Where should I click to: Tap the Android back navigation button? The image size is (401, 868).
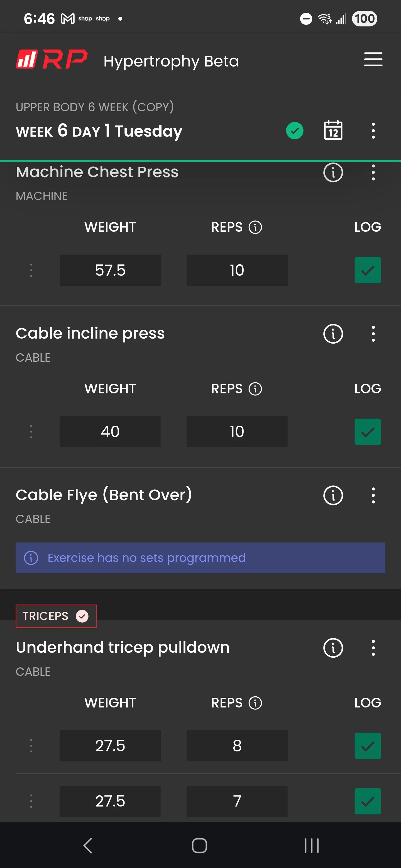[88, 845]
